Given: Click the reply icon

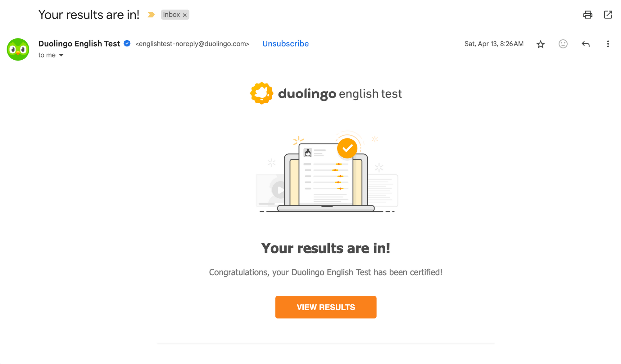Looking at the screenshot, I should [586, 44].
